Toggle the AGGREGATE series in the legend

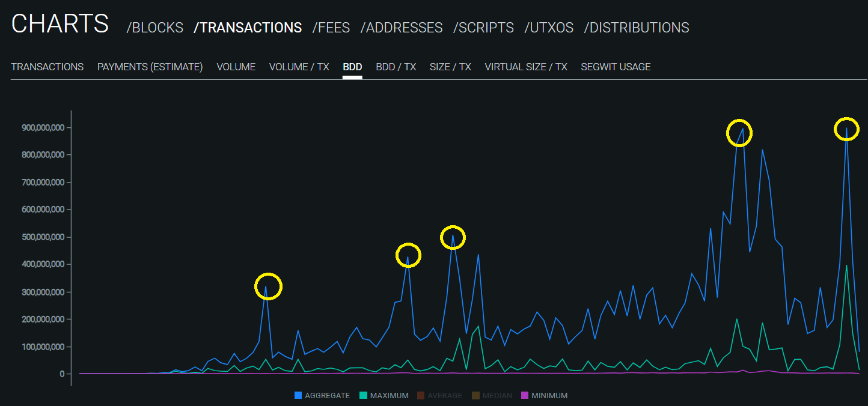click(x=322, y=396)
